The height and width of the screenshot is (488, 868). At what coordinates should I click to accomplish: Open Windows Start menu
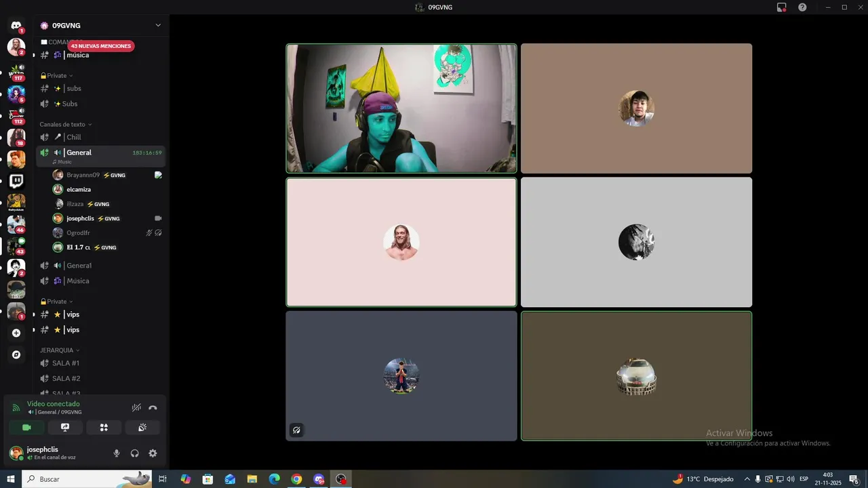click(11, 479)
